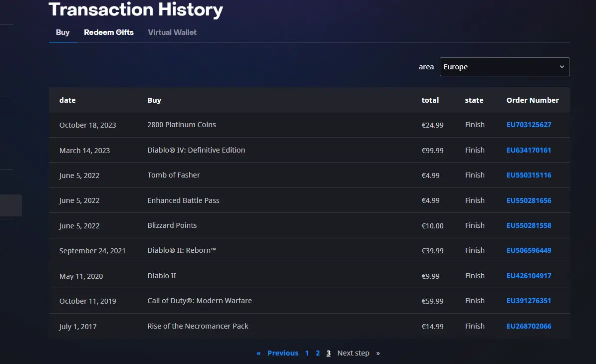
Task: Switch to the Virtual Wallet tab
Action: tap(172, 32)
